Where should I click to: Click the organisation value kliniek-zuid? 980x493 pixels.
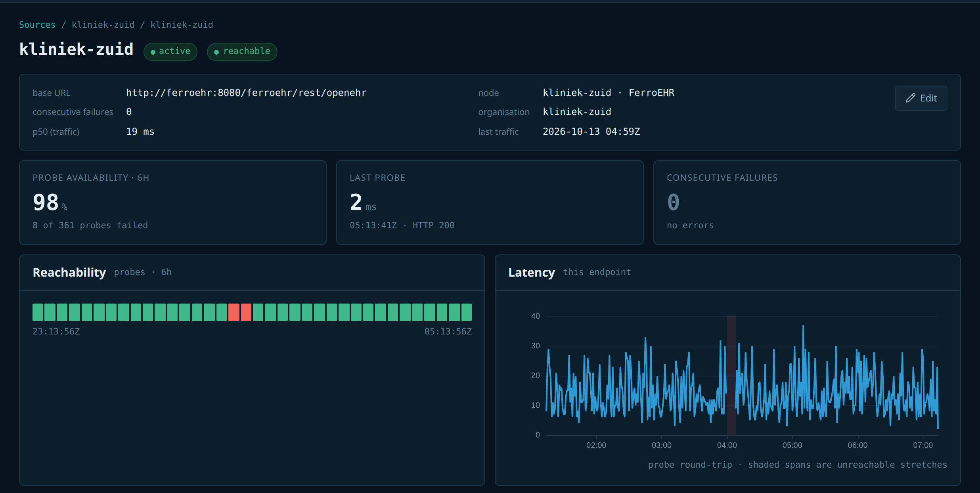(x=577, y=111)
